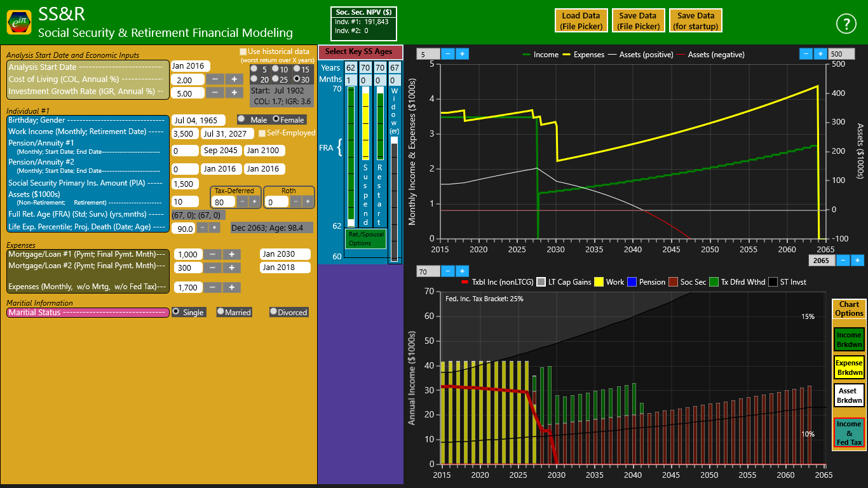This screenshot has width=868, height=488.
Task: Click the Analysis Start Date field
Action: pyautogui.click(x=188, y=66)
